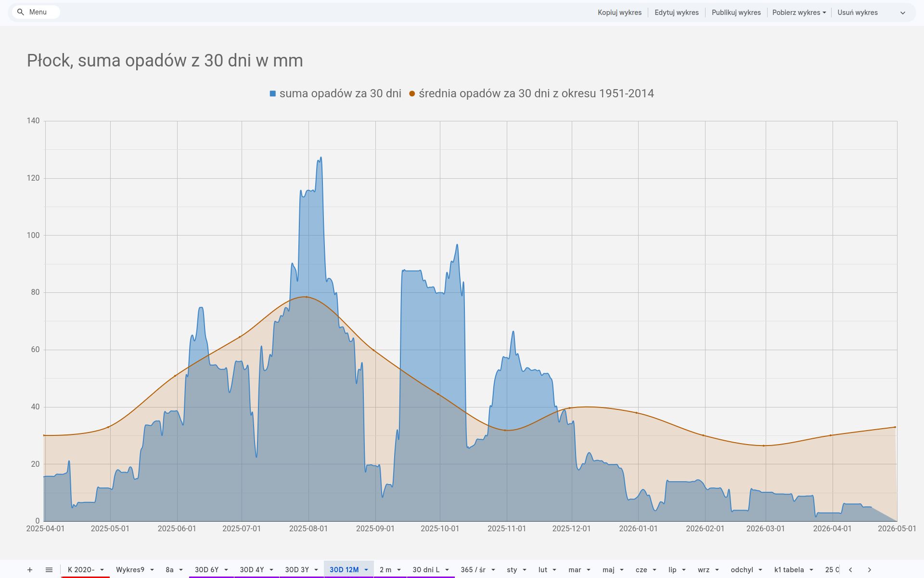Open the all sheets list icon

(49, 570)
